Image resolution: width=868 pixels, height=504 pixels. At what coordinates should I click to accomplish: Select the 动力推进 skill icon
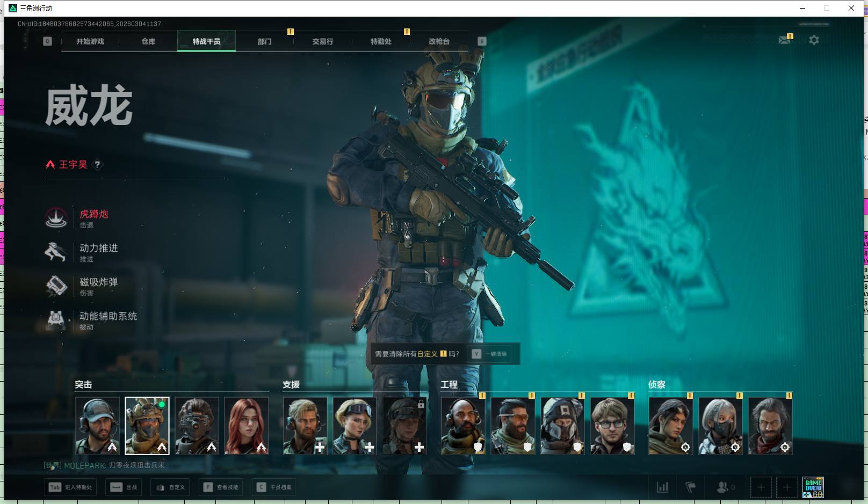click(56, 252)
